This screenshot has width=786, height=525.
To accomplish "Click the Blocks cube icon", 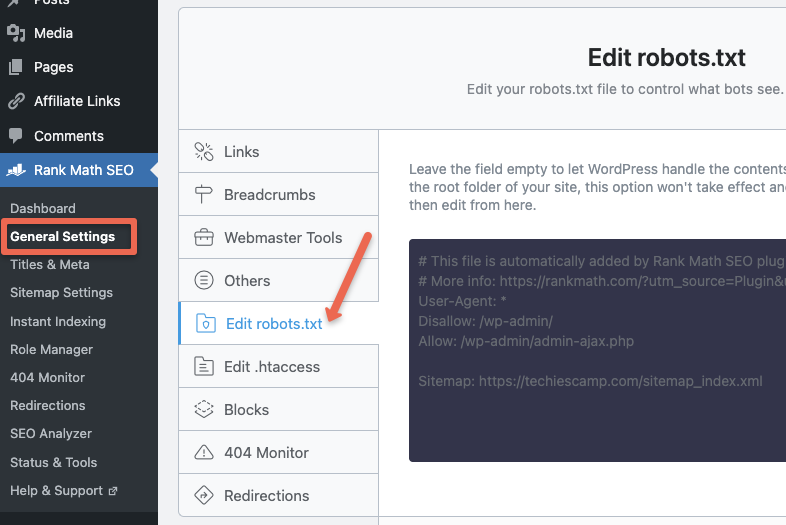I will [x=204, y=409].
